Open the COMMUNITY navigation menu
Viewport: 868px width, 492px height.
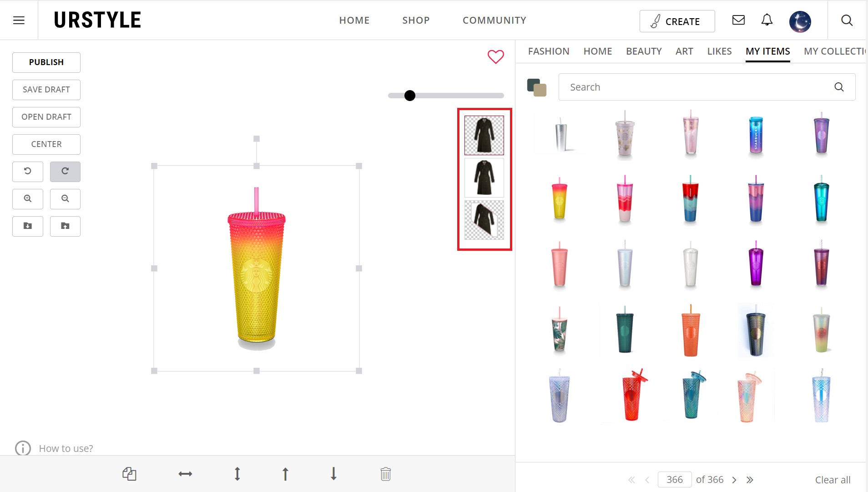[x=495, y=20]
